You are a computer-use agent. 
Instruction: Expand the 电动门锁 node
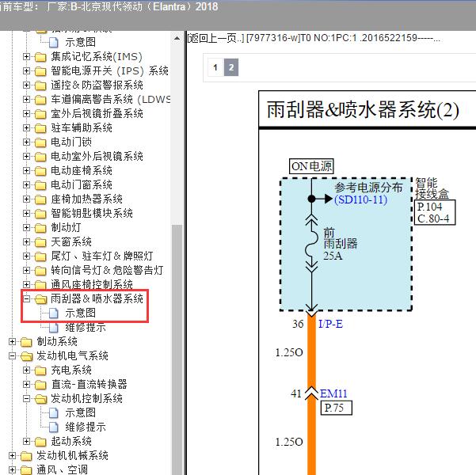pyautogui.click(x=26, y=142)
